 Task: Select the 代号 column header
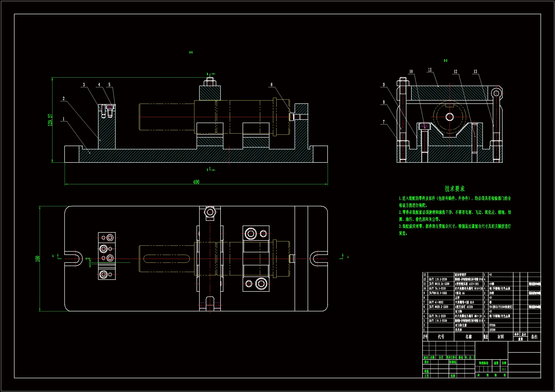pos(441,337)
